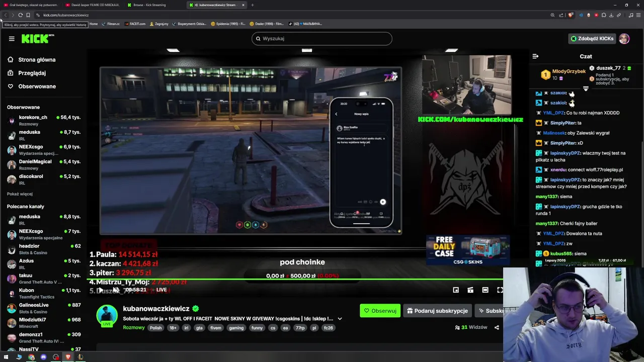Click the Obserwuj follow button

point(380,311)
